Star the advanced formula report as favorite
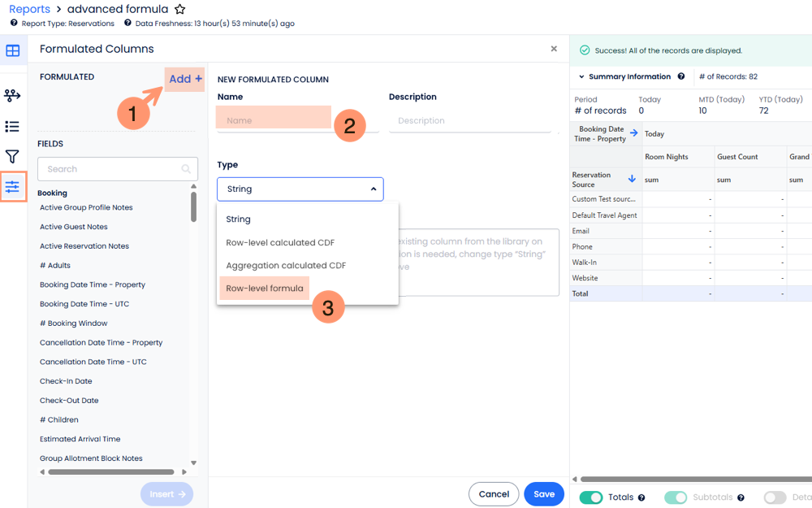The image size is (812, 508). (180, 10)
